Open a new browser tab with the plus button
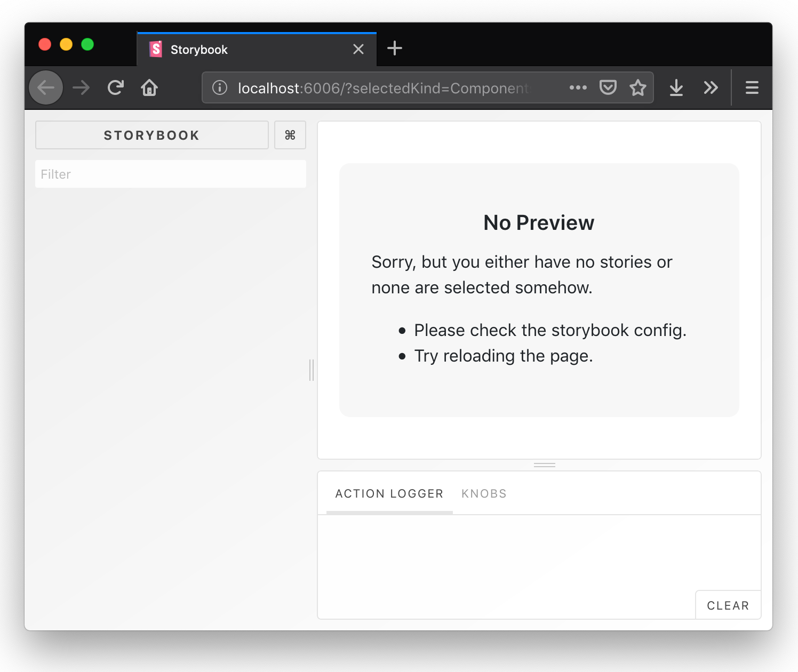The height and width of the screenshot is (672, 798). click(x=395, y=48)
